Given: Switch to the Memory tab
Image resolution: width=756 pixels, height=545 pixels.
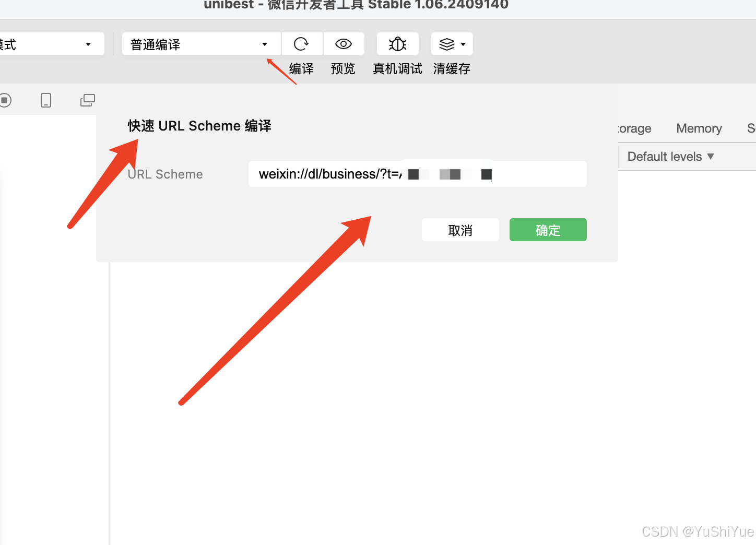Looking at the screenshot, I should [699, 128].
